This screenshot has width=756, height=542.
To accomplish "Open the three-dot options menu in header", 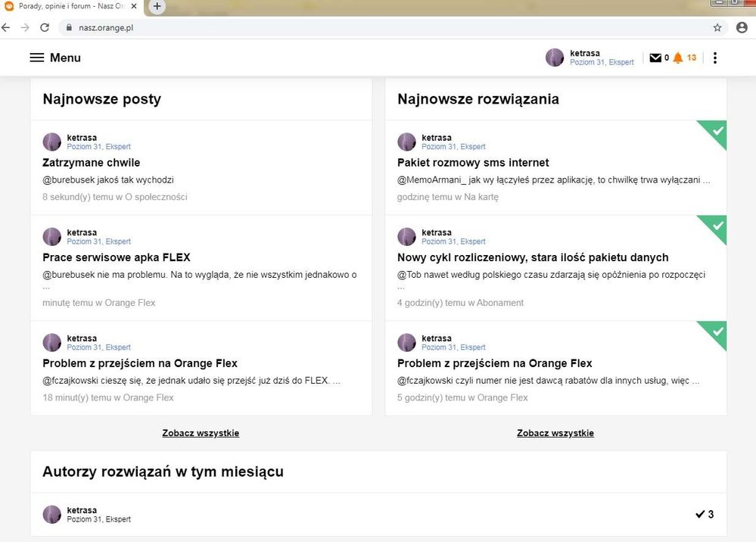I will coord(715,58).
